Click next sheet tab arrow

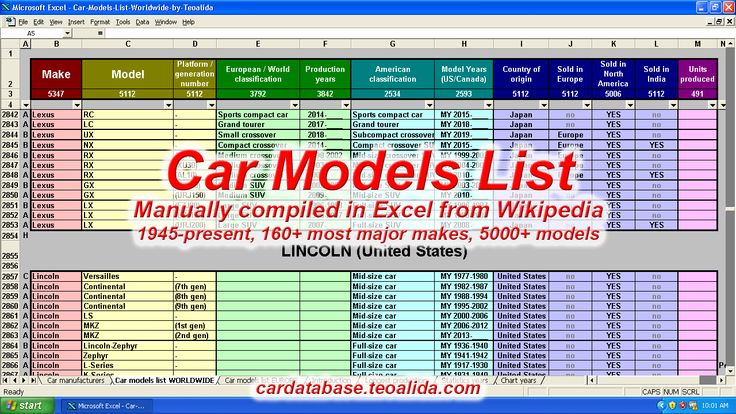[x=23, y=380]
